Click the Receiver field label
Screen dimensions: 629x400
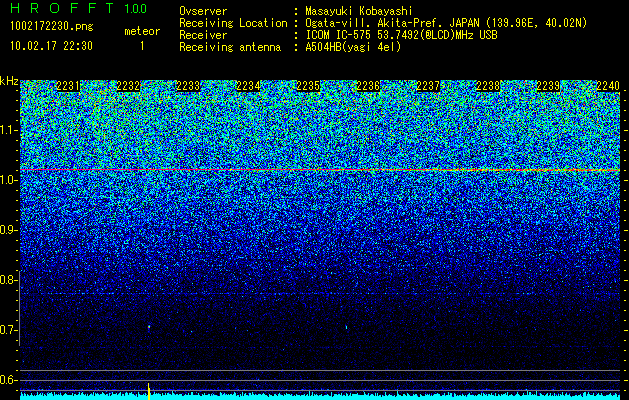pyautogui.click(x=203, y=35)
